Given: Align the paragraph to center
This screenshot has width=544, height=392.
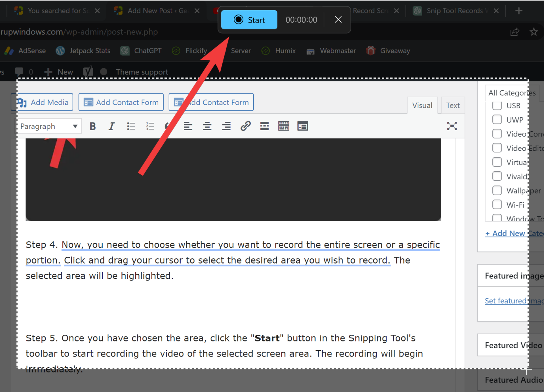Looking at the screenshot, I should pyautogui.click(x=207, y=126).
